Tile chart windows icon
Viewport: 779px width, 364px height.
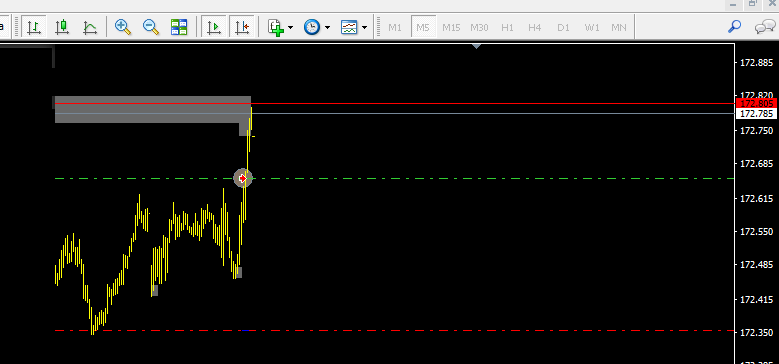pyautogui.click(x=179, y=27)
